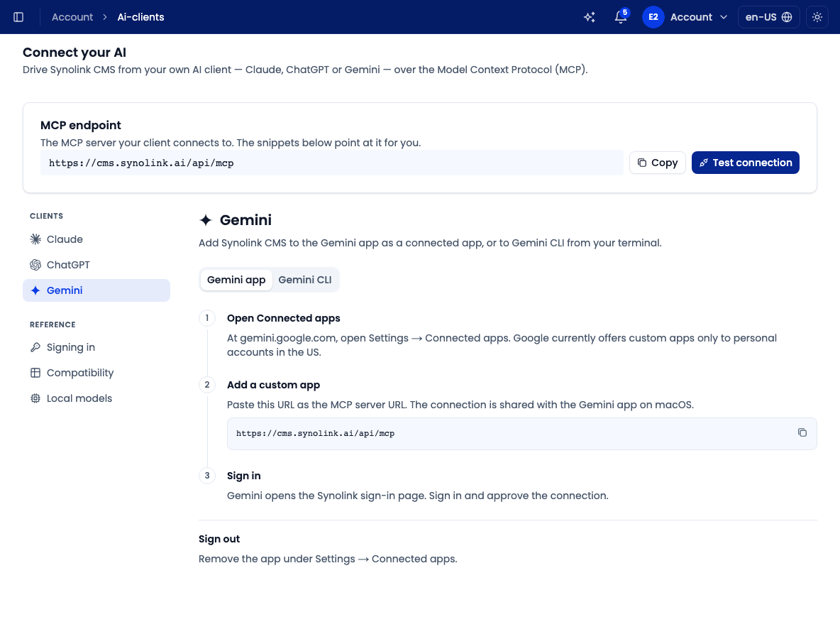Copy the custom app URL snippet icon
The image size is (840, 639).
pos(802,432)
